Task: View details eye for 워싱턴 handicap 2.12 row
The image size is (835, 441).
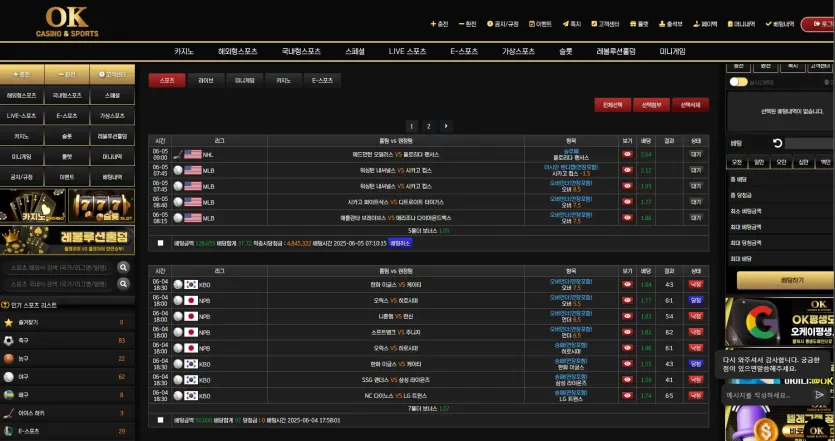Action: (627, 170)
